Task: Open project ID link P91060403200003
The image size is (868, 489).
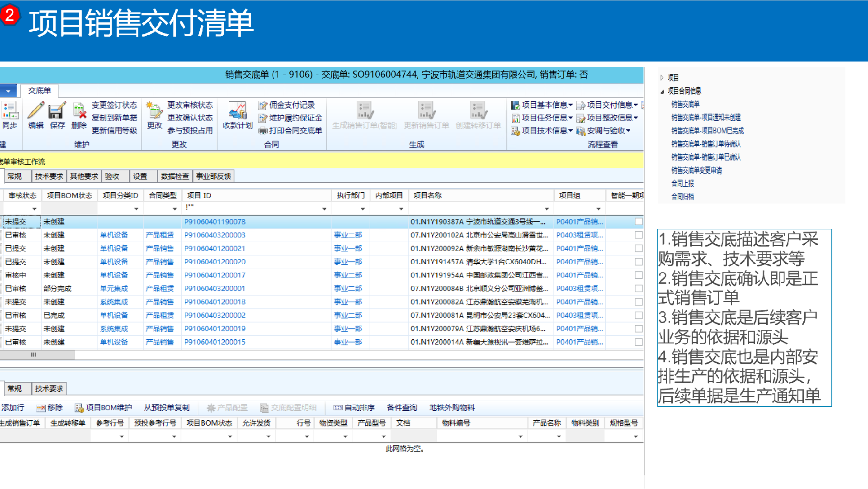Action: pos(215,235)
